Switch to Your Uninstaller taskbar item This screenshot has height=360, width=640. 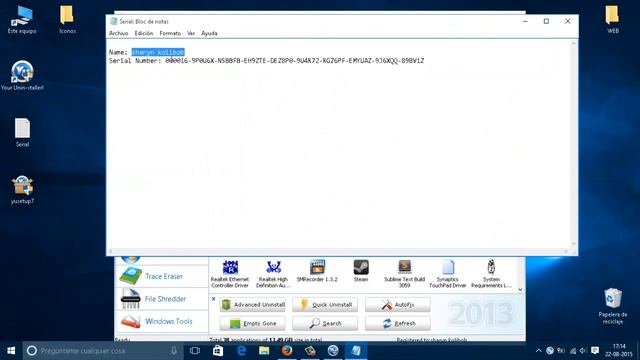333,351
